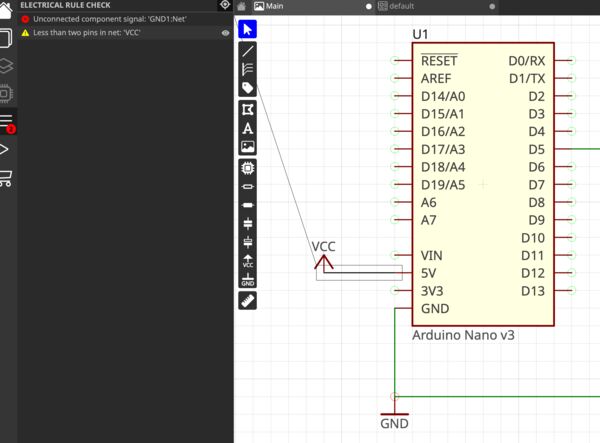Add a VCC power symbol
The width and height of the screenshot is (600, 443).
248,261
